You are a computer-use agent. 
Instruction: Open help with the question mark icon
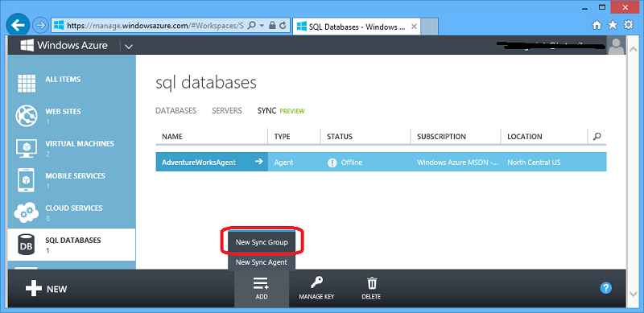(606, 288)
